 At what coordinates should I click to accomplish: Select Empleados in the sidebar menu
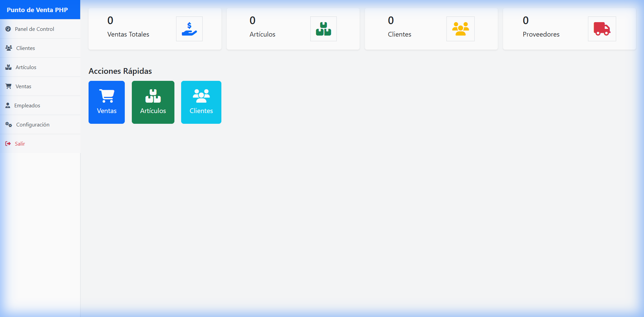click(x=27, y=105)
